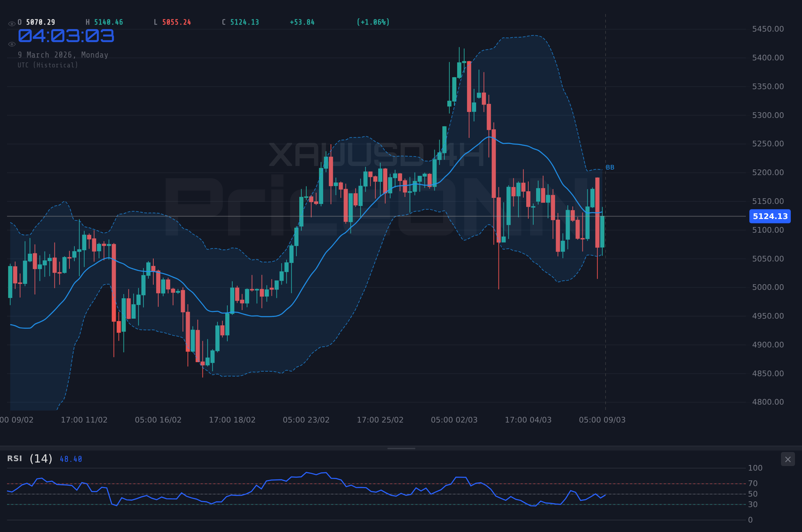Viewport: 802px width, 532px height.
Task: Click the 4800.00 price axis label
Action: (x=768, y=402)
